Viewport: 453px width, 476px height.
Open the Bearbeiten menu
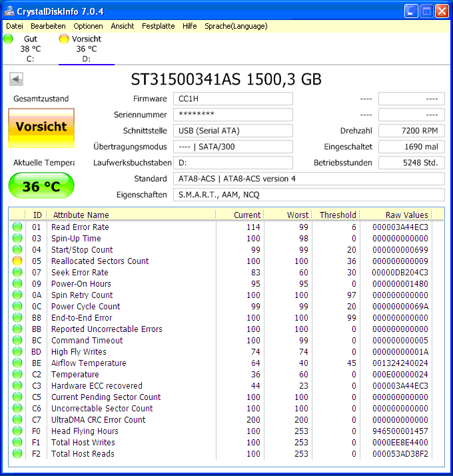pos(48,26)
